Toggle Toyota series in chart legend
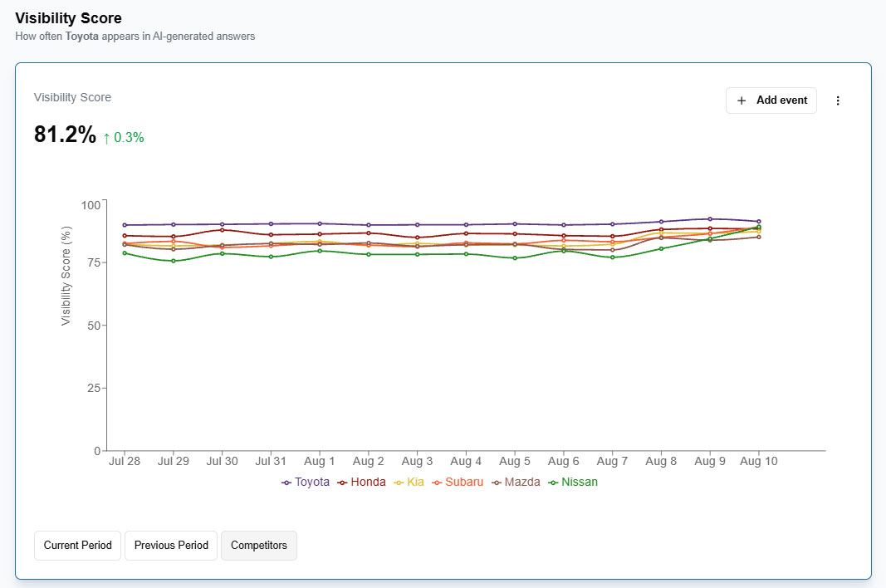Viewport: 886px width, 588px height. [306, 483]
